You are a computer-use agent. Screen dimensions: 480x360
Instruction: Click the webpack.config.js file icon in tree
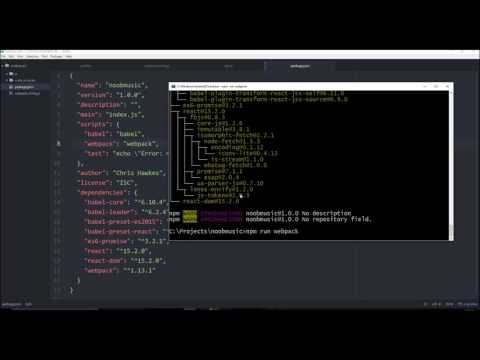(11, 93)
